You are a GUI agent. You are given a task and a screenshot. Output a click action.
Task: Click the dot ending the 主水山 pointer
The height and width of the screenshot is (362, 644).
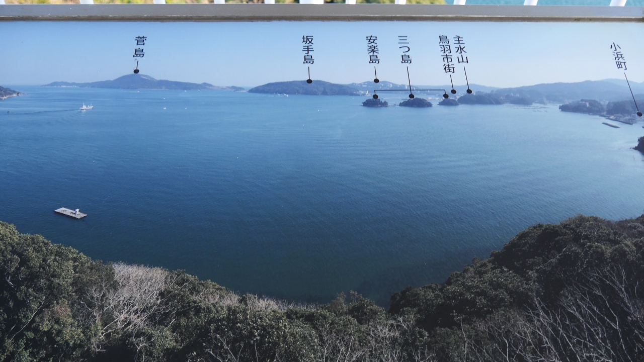point(469,92)
